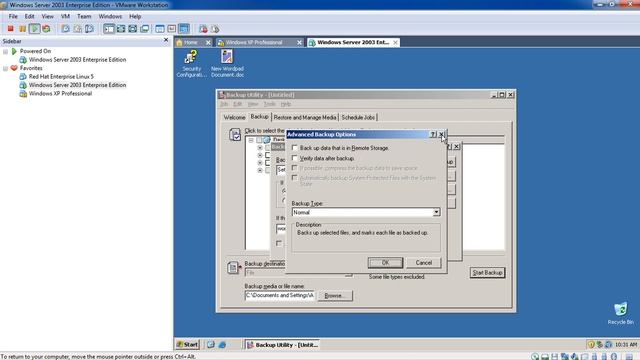Screen dimensions: 640x360
Task: Click the Windows Start button
Action: [187, 344]
